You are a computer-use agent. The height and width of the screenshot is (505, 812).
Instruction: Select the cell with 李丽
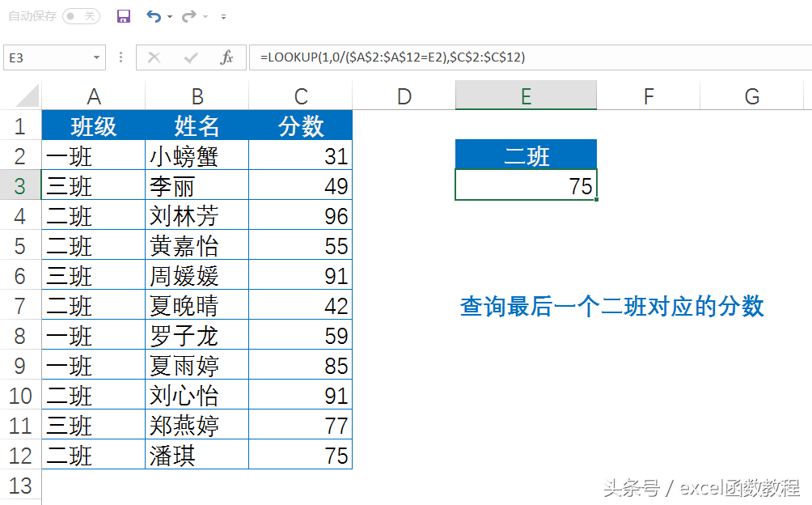coord(197,185)
